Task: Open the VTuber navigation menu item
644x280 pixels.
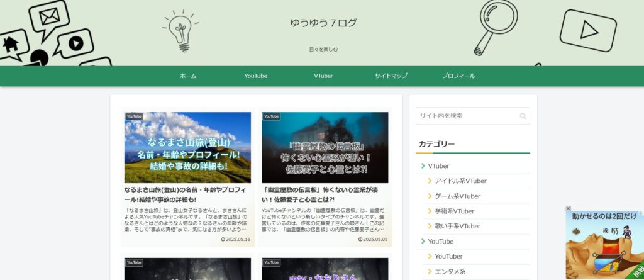Action: pyautogui.click(x=323, y=76)
